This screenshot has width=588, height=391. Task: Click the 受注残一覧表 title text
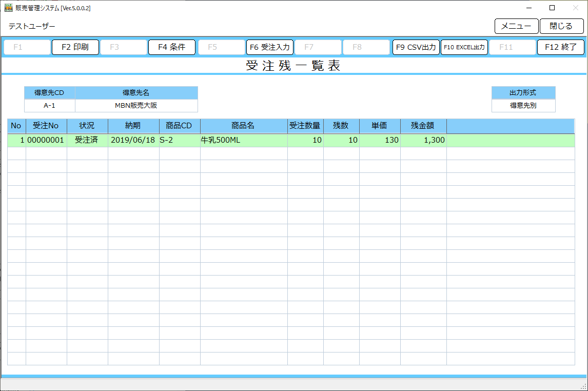coord(293,66)
